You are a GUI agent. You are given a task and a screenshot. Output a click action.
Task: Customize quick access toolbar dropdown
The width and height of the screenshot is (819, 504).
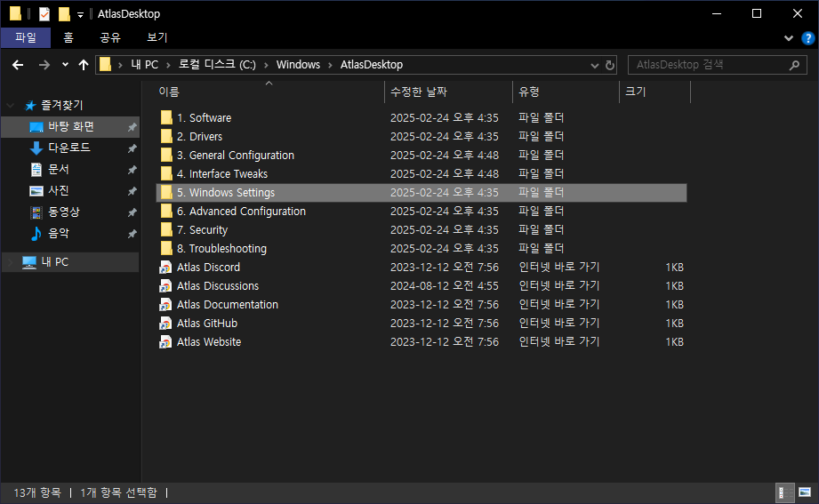pos(80,15)
